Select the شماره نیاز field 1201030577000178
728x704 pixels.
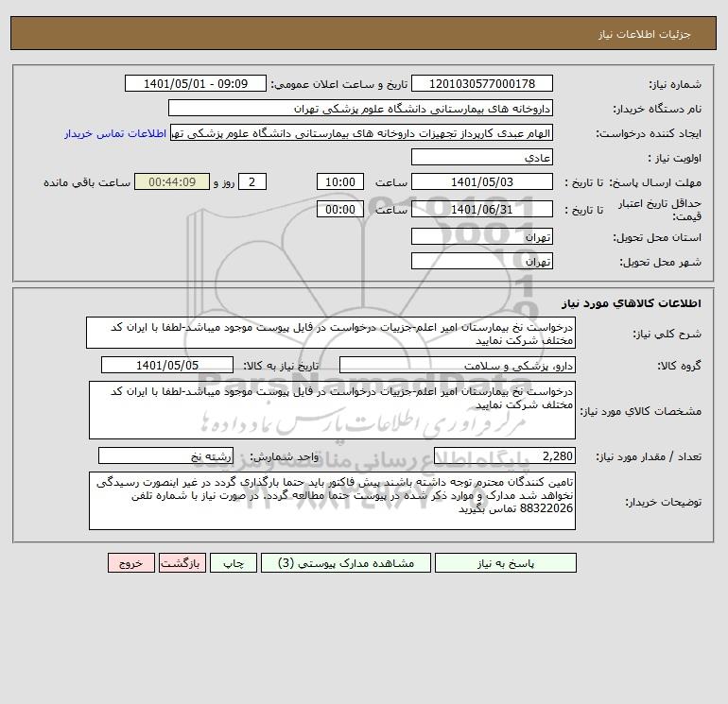click(482, 83)
